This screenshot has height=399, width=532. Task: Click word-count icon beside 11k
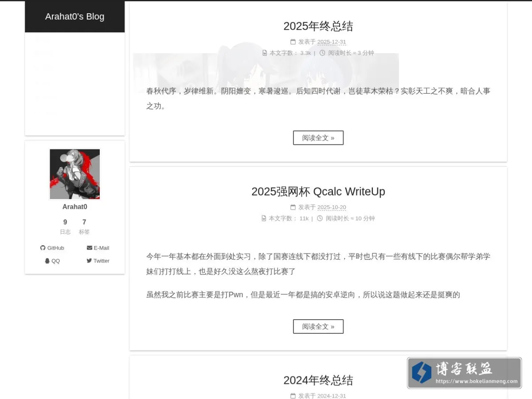click(x=264, y=218)
